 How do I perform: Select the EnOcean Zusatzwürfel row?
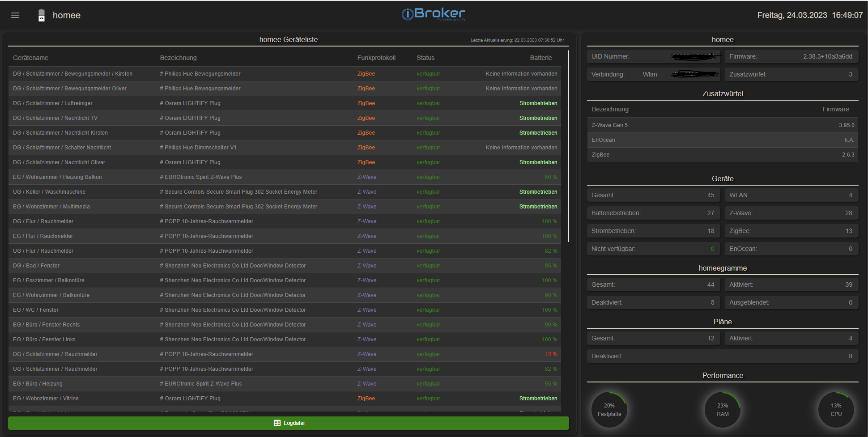tap(723, 140)
